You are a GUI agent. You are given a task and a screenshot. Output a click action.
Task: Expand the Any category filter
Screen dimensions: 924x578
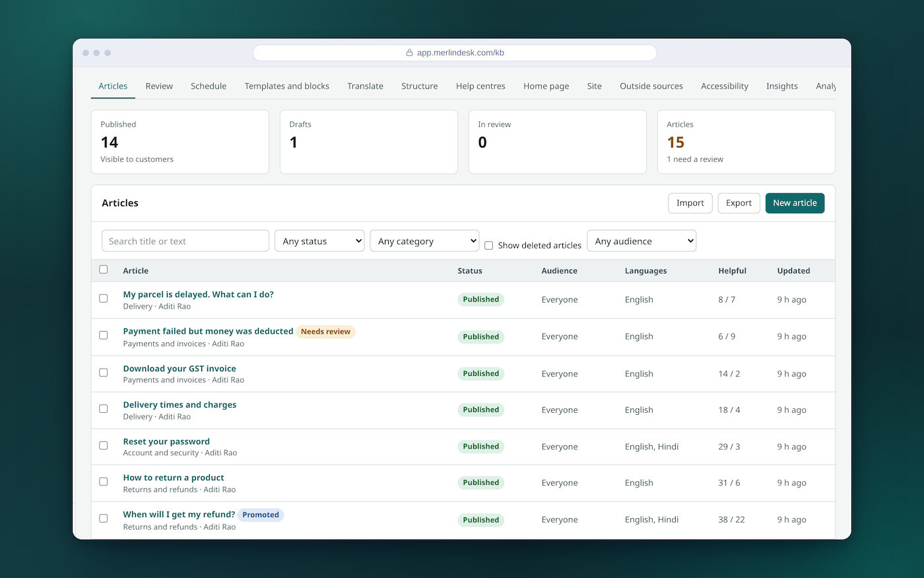(424, 241)
